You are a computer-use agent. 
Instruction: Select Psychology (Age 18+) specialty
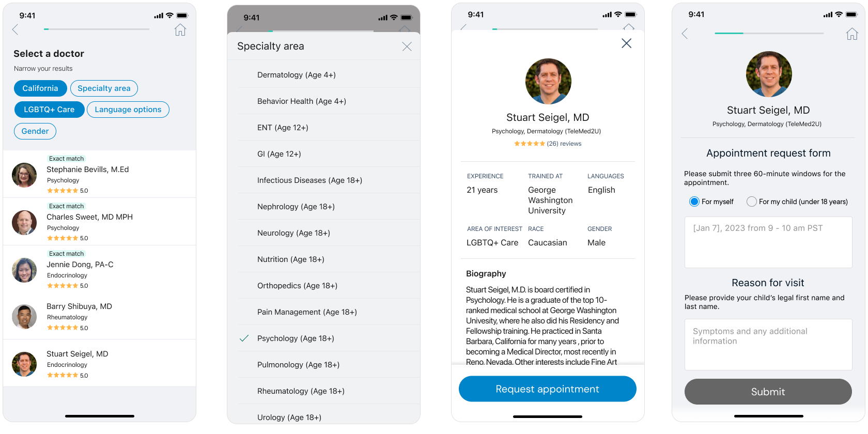coord(296,338)
